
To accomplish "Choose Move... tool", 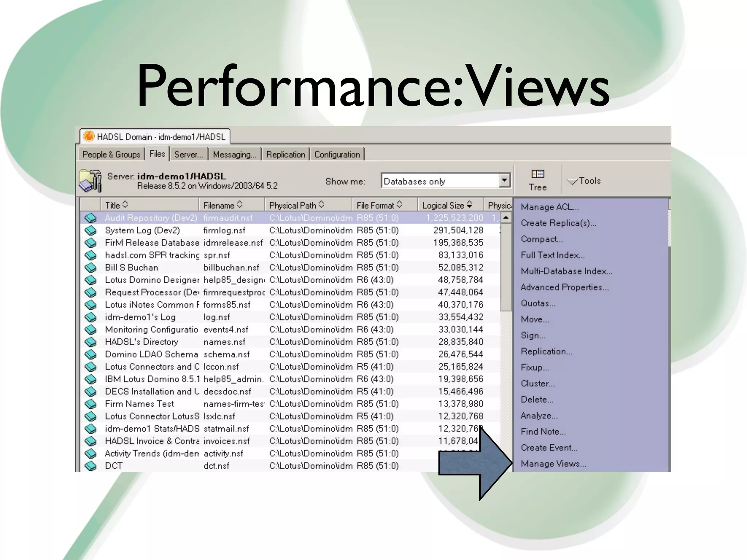I will point(535,319).
